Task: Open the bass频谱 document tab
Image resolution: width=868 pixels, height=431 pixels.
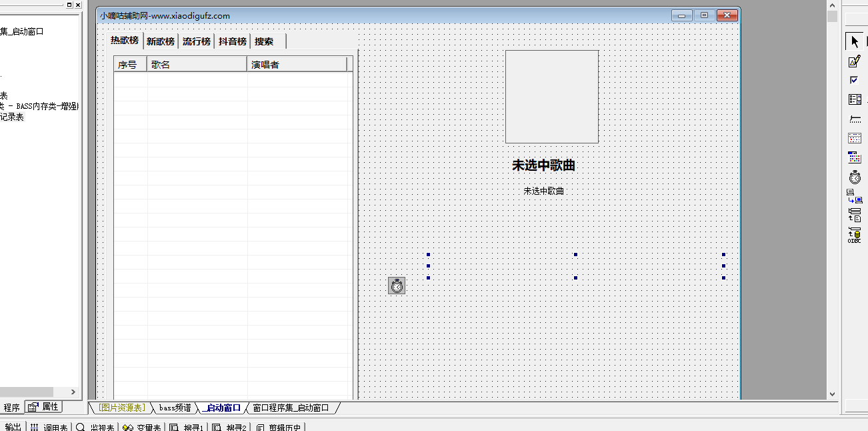Action: [175, 408]
